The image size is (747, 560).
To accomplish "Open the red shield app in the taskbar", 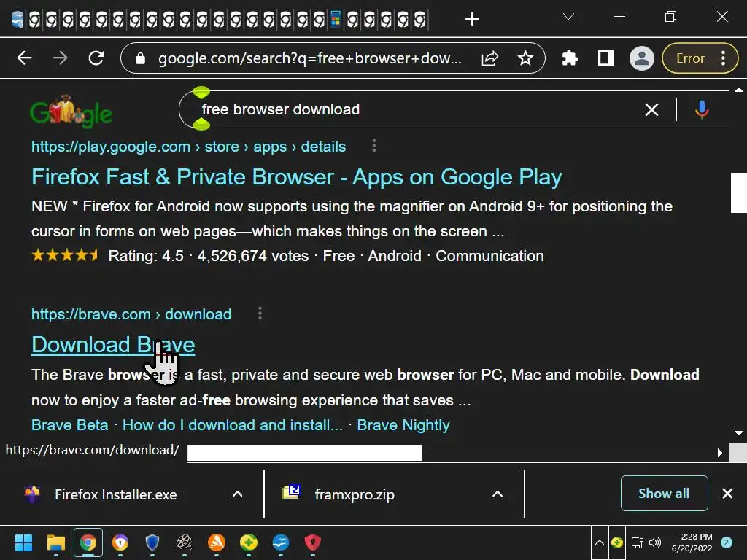I will coord(312,542).
